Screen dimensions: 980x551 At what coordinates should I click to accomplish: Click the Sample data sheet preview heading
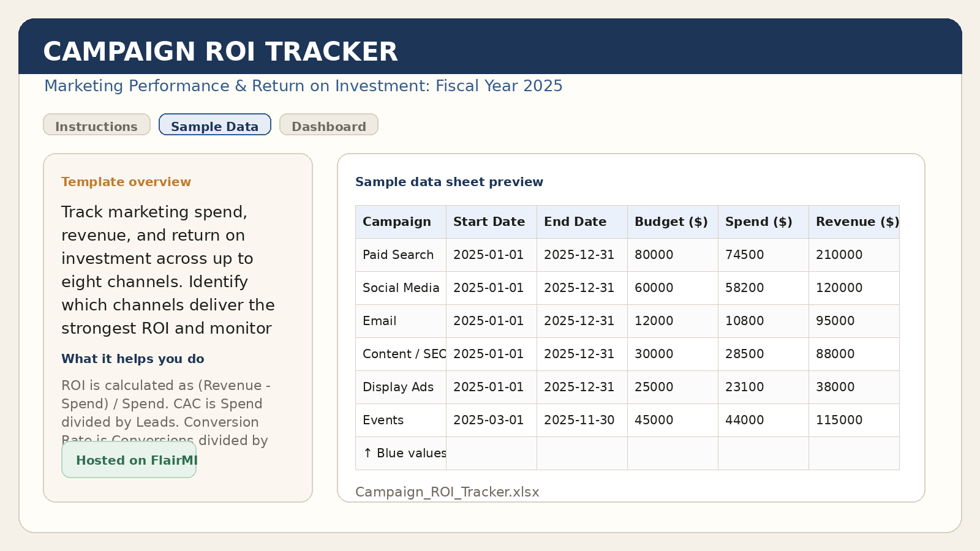[x=449, y=182]
